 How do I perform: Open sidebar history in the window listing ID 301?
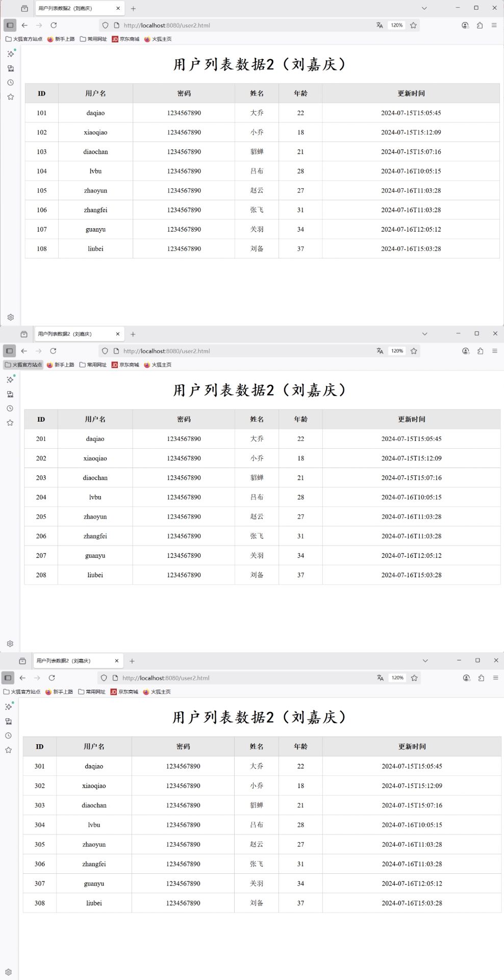[9, 736]
